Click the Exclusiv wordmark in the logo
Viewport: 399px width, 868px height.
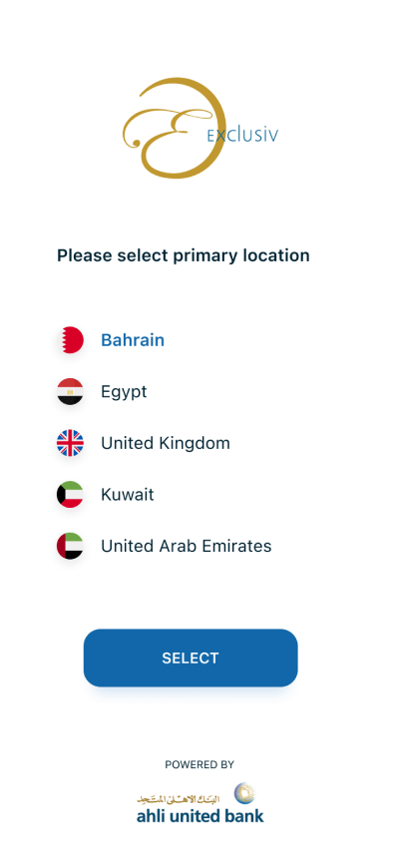242,135
